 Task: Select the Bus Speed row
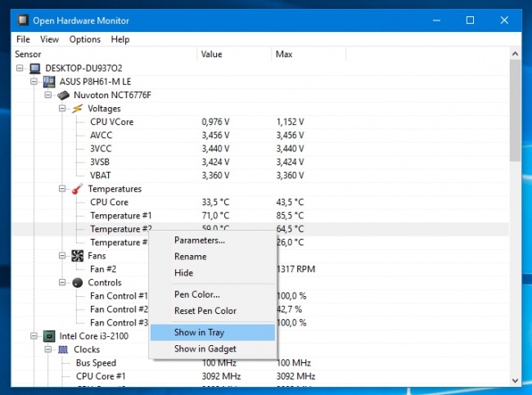point(260,363)
